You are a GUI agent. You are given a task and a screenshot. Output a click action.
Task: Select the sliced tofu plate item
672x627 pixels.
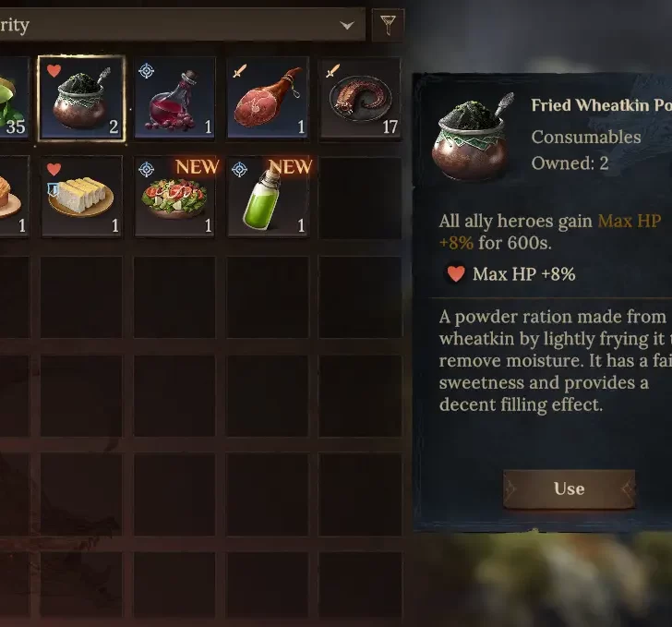click(81, 197)
